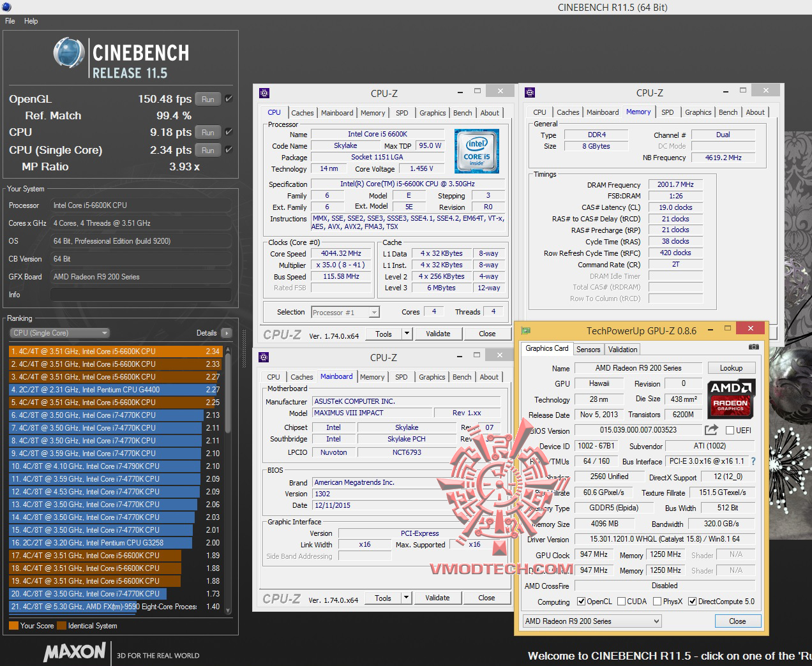Click Validate in the CPU-Z CPU window

tap(438, 334)
